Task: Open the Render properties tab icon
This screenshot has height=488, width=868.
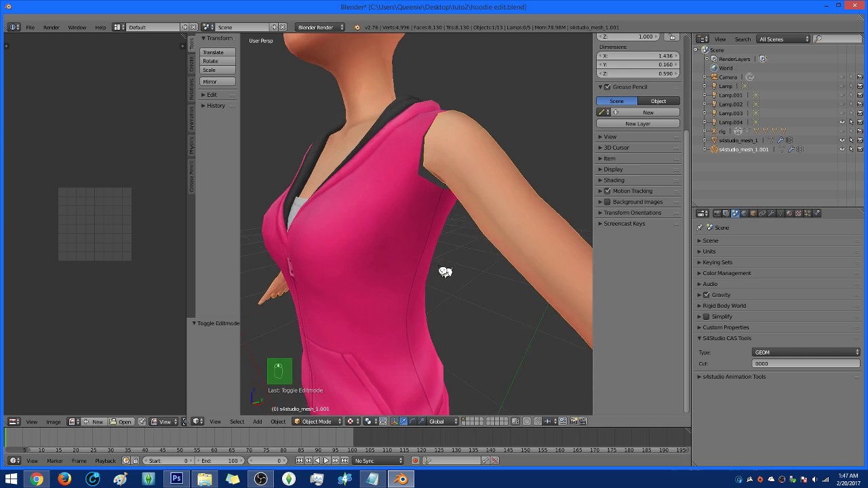Action: 717,213
